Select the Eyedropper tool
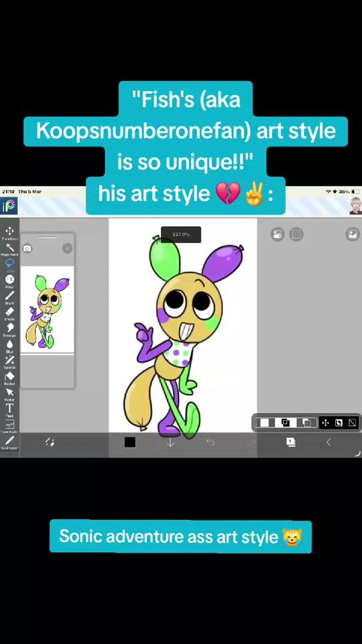 click(x=9, y=442)
